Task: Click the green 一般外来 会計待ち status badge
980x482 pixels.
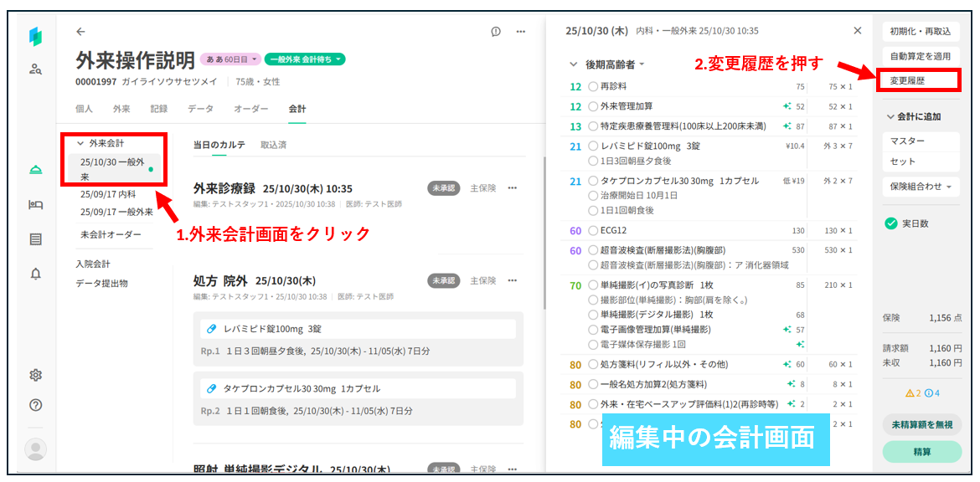Action: point(305,59)
